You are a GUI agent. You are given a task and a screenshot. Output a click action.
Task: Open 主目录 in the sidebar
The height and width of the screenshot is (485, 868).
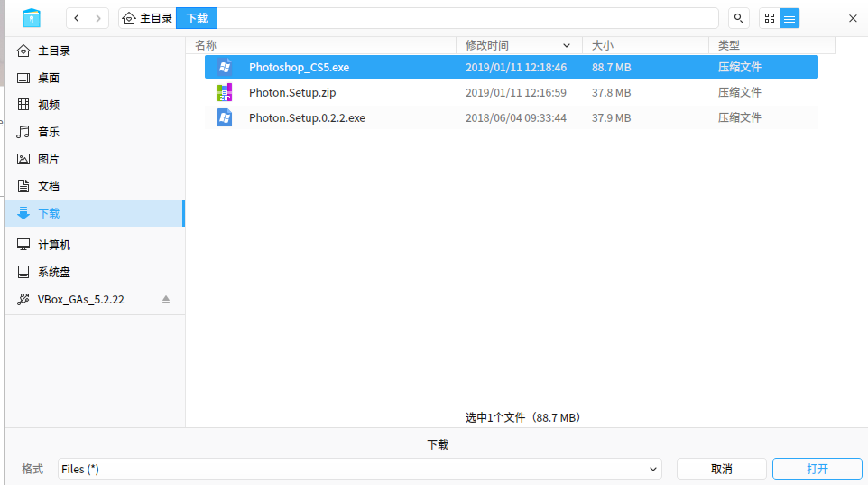point(95,51)
